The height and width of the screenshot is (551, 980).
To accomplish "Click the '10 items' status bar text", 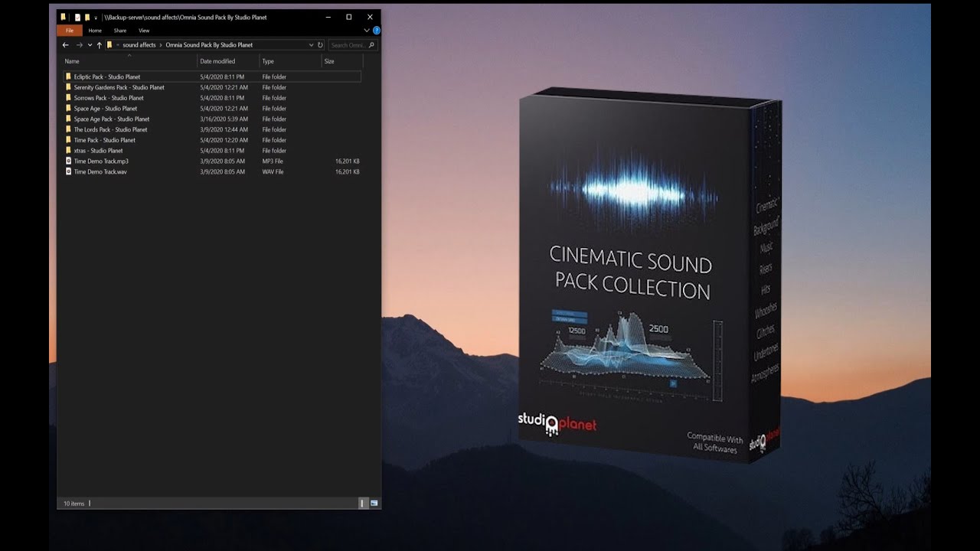I will [74, 504].
